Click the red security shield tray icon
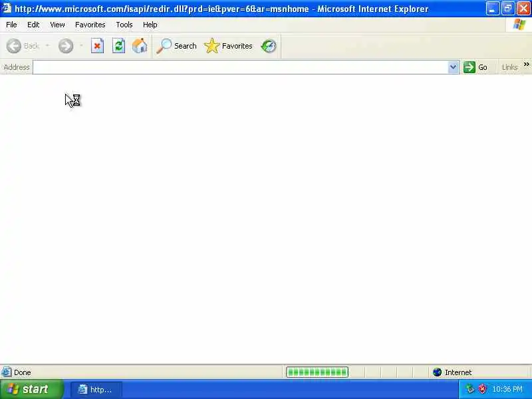This screenshot has width=532, height=399. tap(482, 389)
